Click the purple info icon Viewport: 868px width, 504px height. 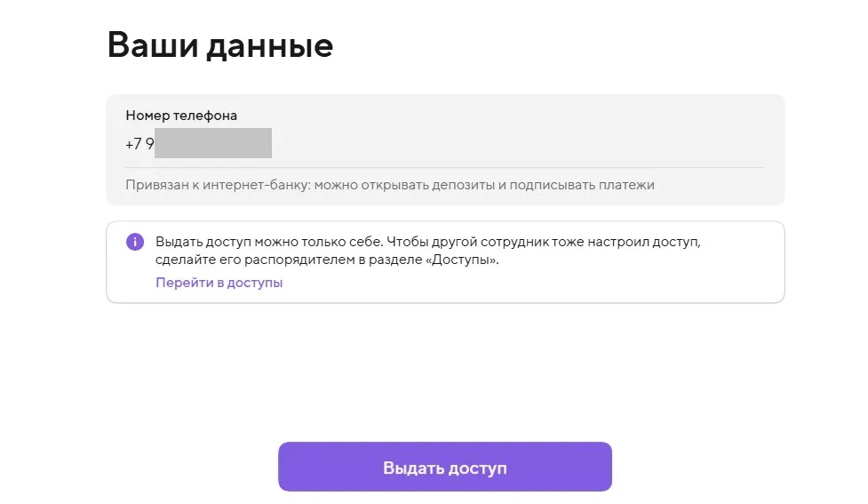click(134, 242)
